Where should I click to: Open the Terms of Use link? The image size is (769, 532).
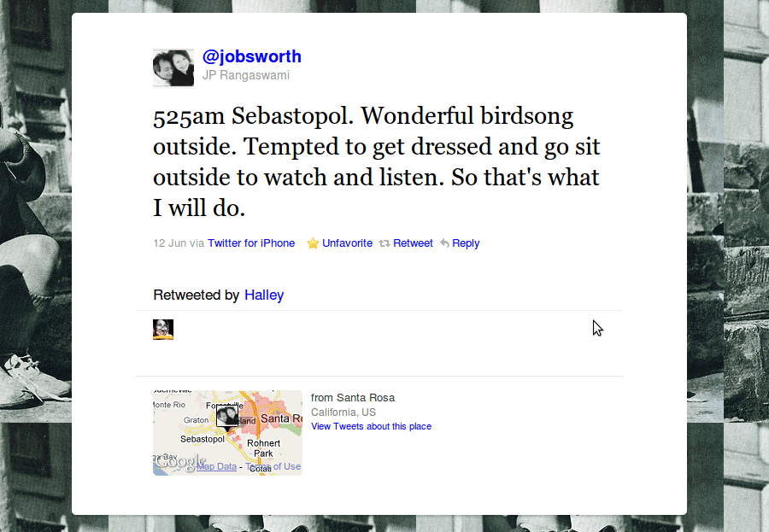tap(273, 467)
